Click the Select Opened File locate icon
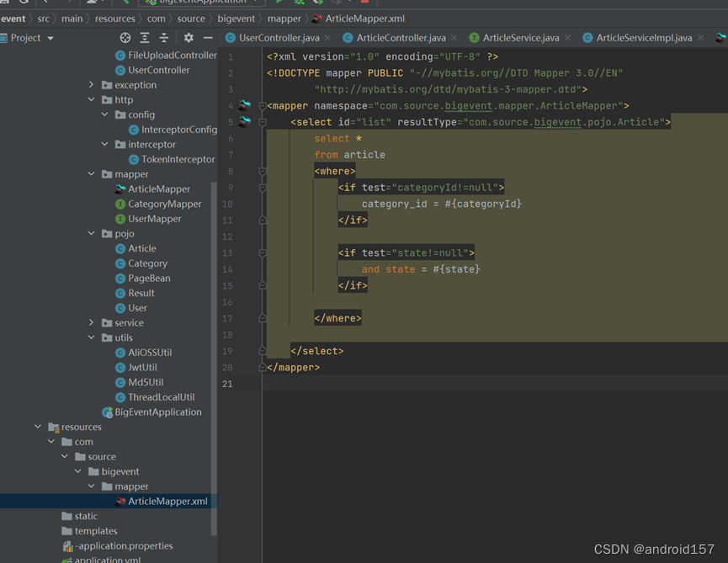Viewport: 728px width, 563px height. [x=125, y=38]
